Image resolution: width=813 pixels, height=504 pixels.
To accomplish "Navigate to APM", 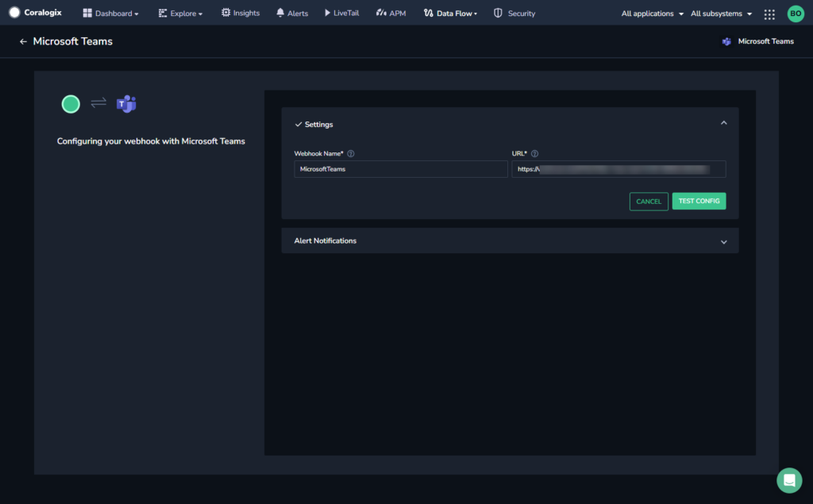I will tap(391, 13).
